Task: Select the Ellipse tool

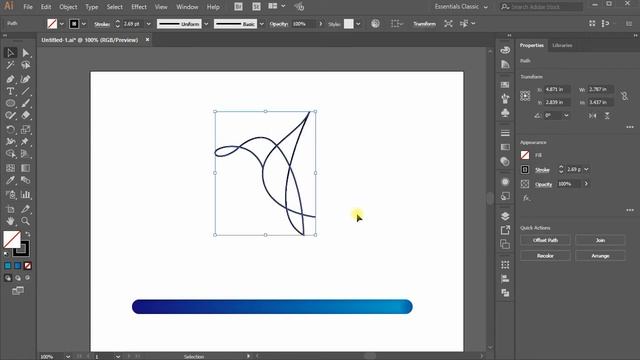Action: (x=11, y=103)
